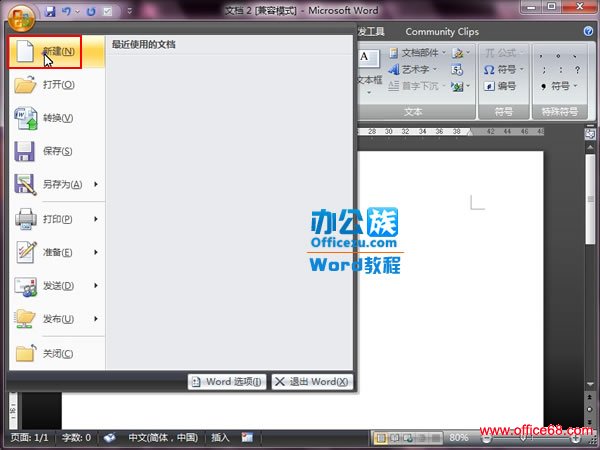Click 退出 Word(X) button
This screenshot has height=450, width=600.
point(312,382)
